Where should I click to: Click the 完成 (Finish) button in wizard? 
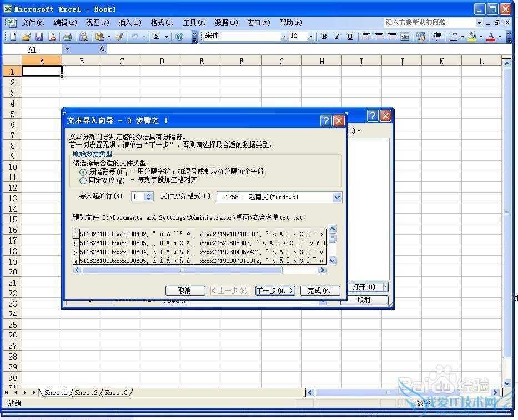320,291
